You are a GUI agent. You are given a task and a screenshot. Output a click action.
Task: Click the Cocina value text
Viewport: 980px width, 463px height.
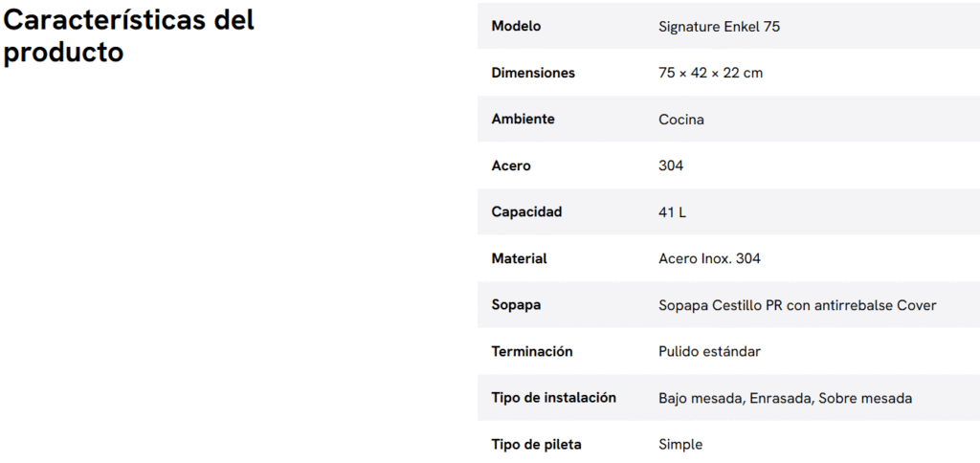681,120
